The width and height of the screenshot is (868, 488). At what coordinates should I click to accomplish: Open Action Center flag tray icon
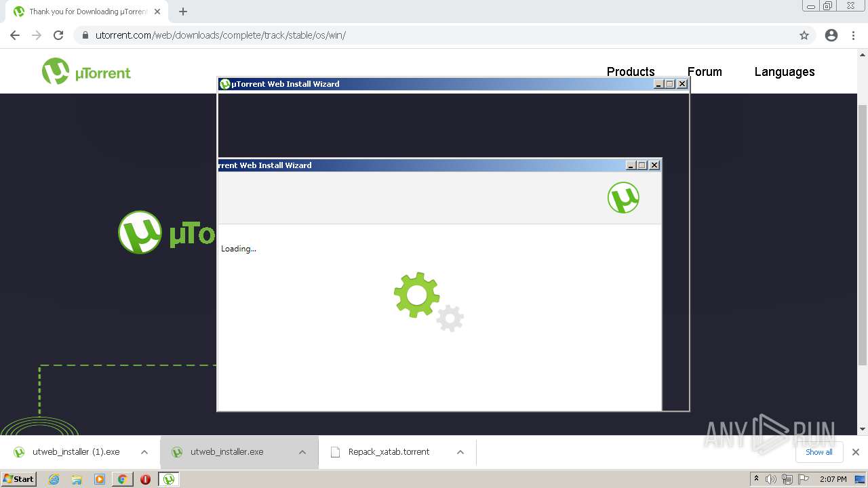[x=804, y=479]
